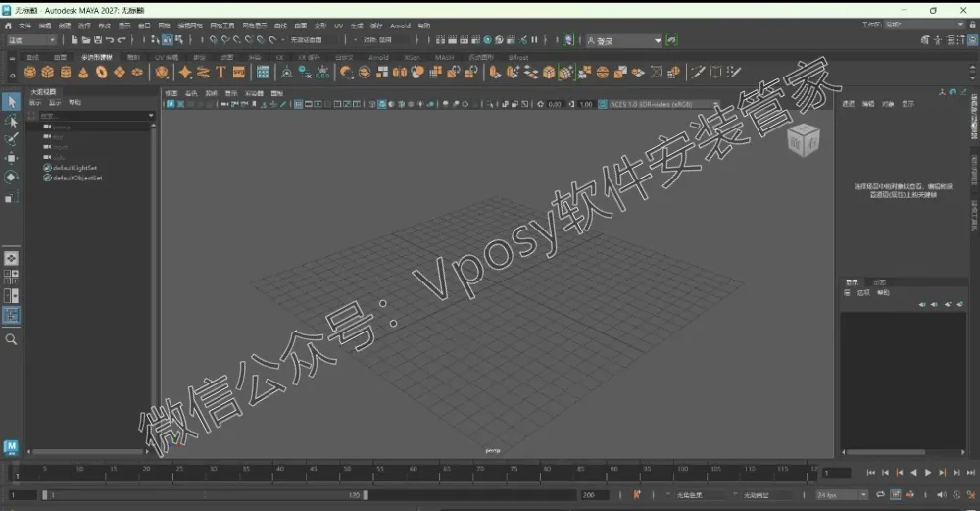The width and height of the screenshot is (980, 511).
Task: Create a polygon plane from the shelf
Action: click(x=120, y=72)
